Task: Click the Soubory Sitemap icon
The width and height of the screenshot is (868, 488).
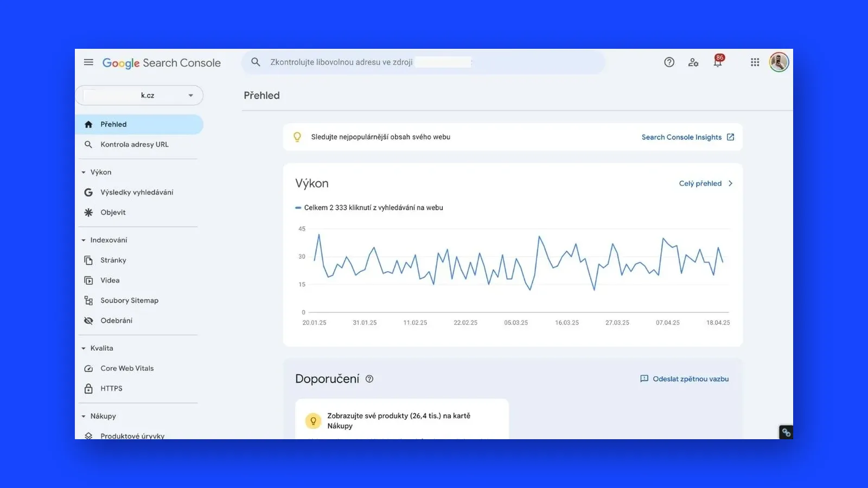Action: (88, 300)
